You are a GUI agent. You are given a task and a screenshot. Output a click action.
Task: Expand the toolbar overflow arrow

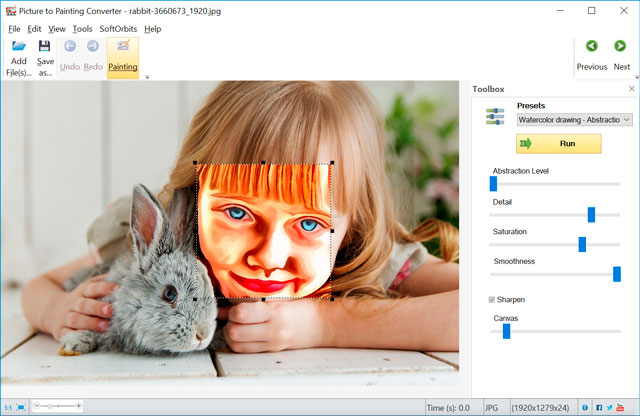[147, 77]
